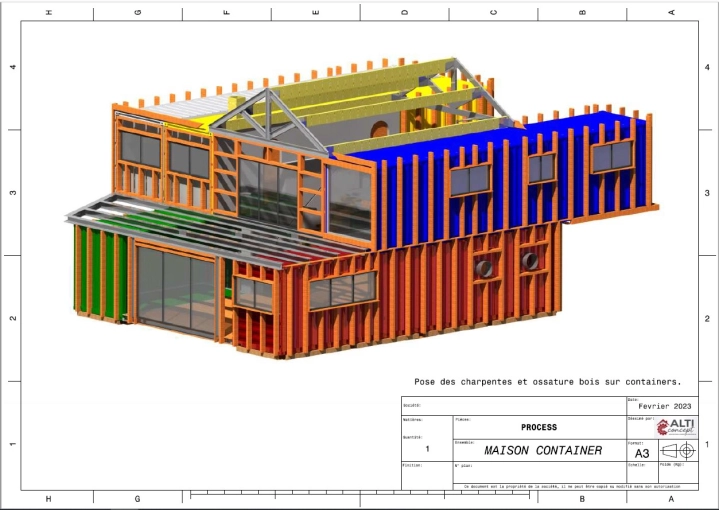This screenshot has height=510, width=719.
Task: Click the green container wall on the left
Action: (101, 273)
